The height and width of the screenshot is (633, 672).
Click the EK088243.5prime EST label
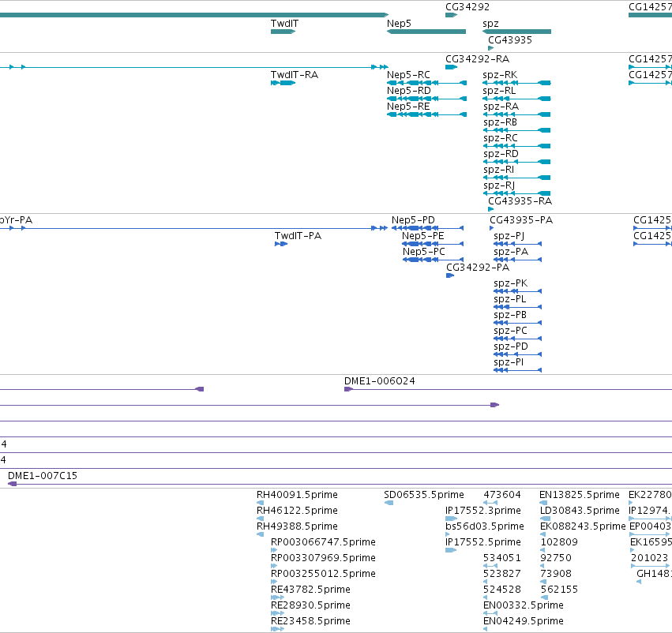[583, 526]
